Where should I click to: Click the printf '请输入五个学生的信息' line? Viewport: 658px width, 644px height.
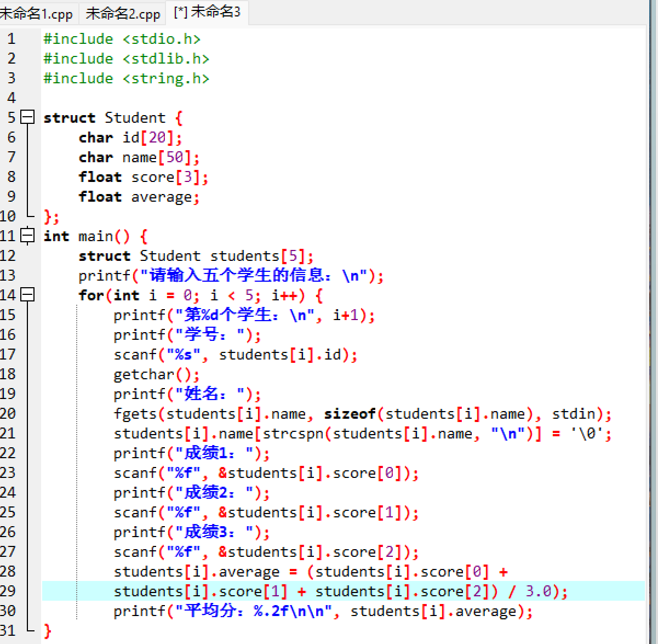click(x=231, y=276)
